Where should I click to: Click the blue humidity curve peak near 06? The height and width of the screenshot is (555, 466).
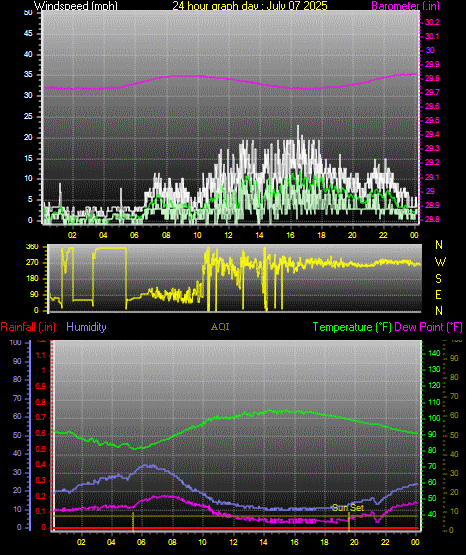coord(149,466)
